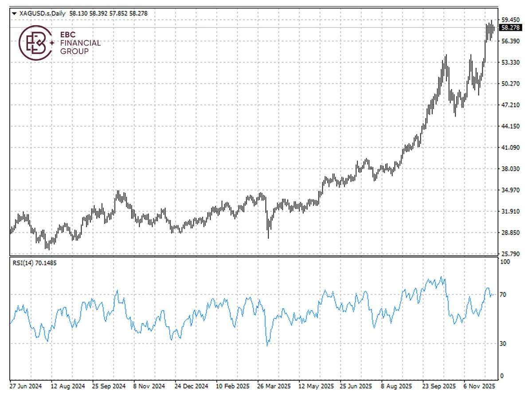Image resolution: width=532 pixels, height=397 pixels.
Task: Click the blue RSI line at its highest peak
Action: 442,277
